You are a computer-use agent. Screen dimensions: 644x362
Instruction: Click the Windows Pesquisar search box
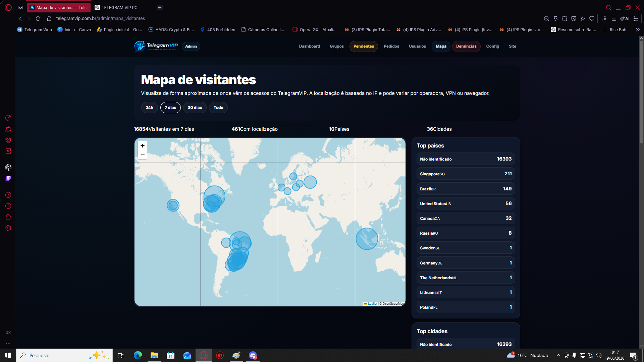64,355
